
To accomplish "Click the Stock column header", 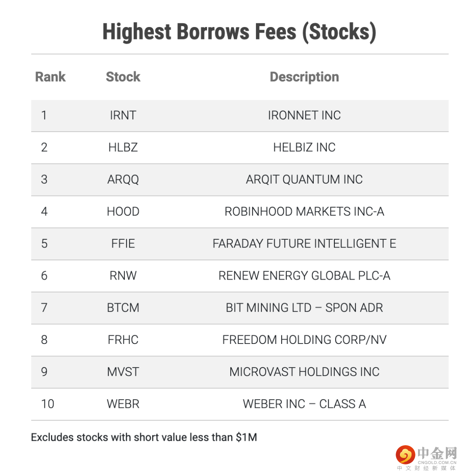I will coord(123,77).
